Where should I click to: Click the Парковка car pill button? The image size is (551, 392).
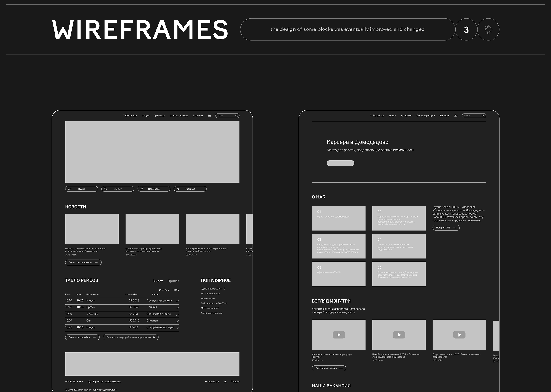[190, 189]
